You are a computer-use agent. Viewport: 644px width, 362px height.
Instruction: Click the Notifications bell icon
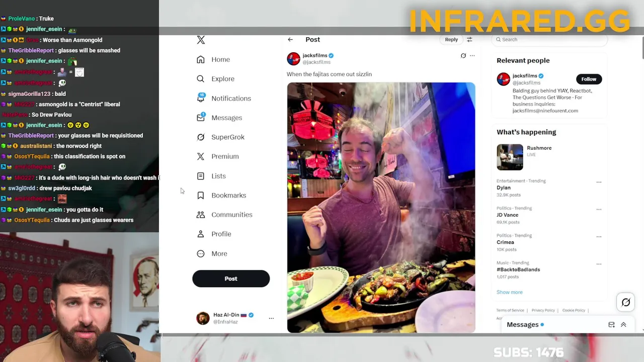[201, 98]
